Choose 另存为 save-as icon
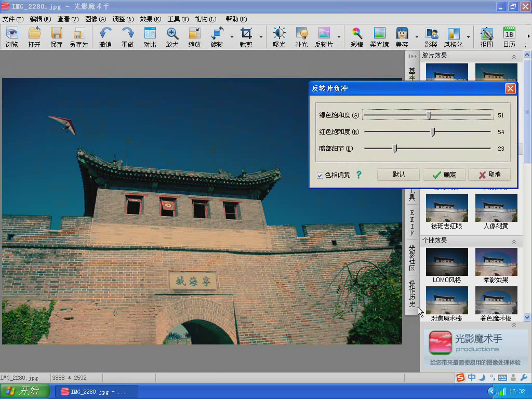Image resolution: width=532 pixels, height=399 pixels. point(79,37)
